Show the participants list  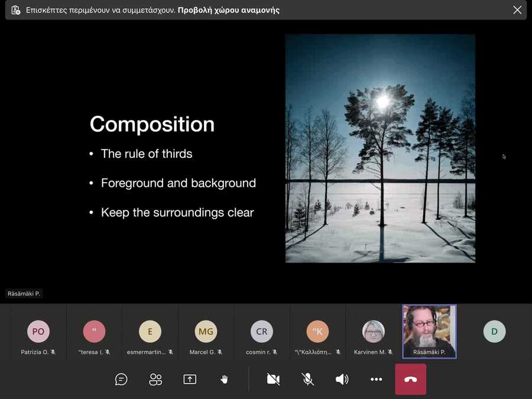pyautogui.click(x=155, y=379)
